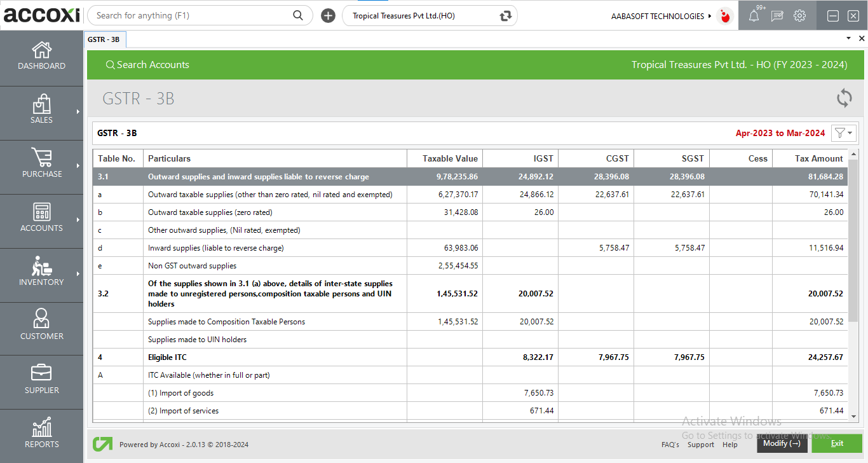Click the Modify button
This screenshot has height=463, width=868.
[782, 443]
